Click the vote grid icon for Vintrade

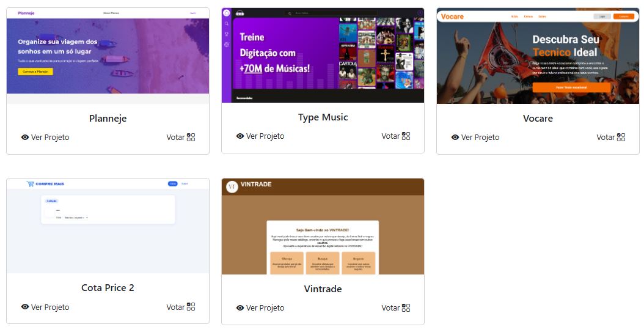click(x=406, y=308)
